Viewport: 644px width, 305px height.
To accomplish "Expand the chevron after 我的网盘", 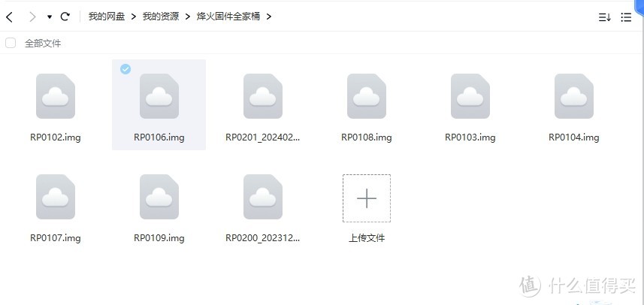I will (134, 17).
